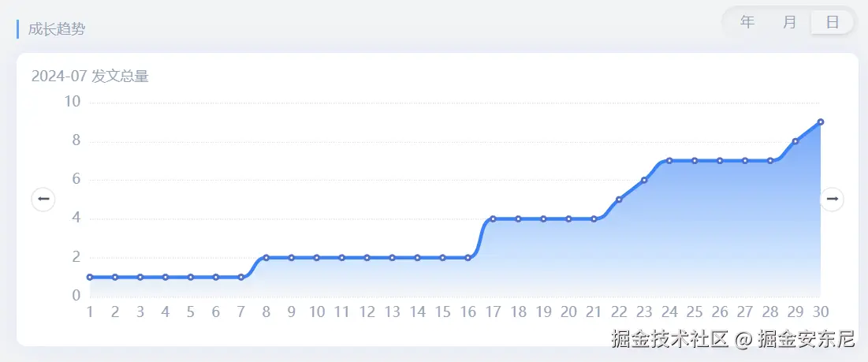
Task: Click the data point for day 5
Action: (191, 277)
